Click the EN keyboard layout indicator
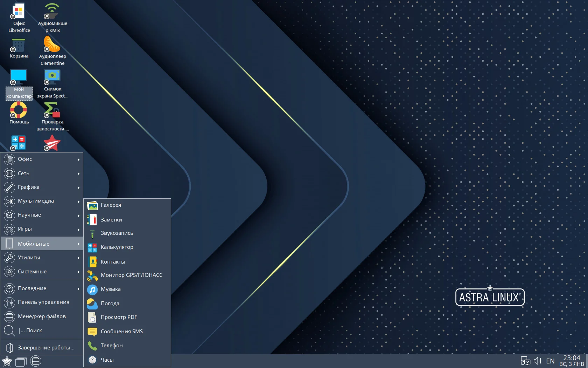 pyautogui.click(x=550, y=361)
